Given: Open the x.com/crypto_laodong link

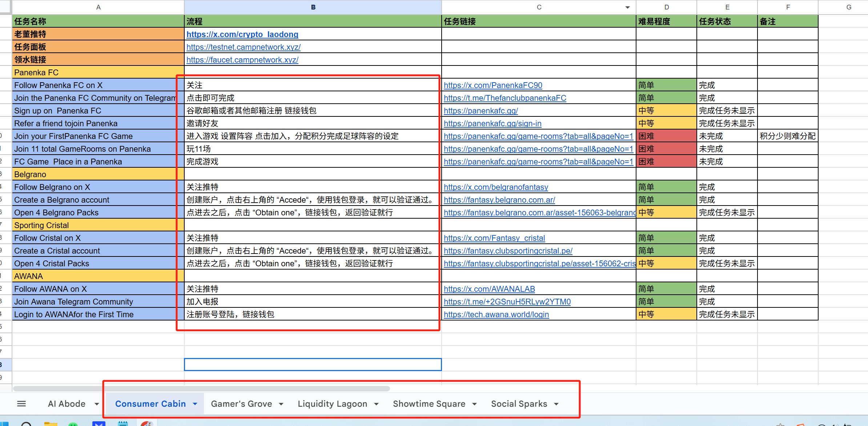Looking at the screenshot, I should coord(242,34).
